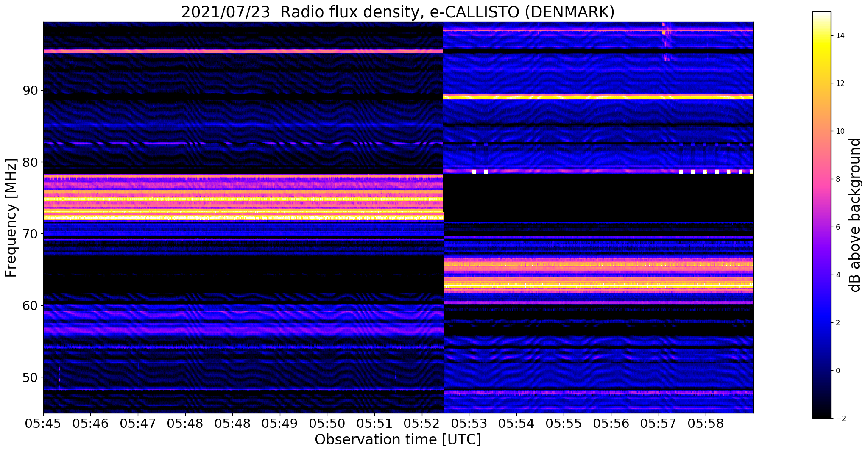
Task: Click the 05:56 time tick label
Action: click(611, 423)
